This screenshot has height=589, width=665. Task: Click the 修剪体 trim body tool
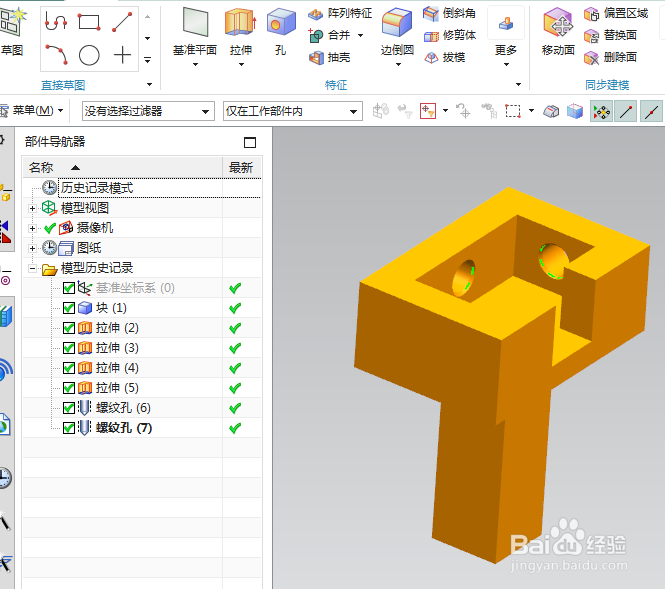point(450,36)
